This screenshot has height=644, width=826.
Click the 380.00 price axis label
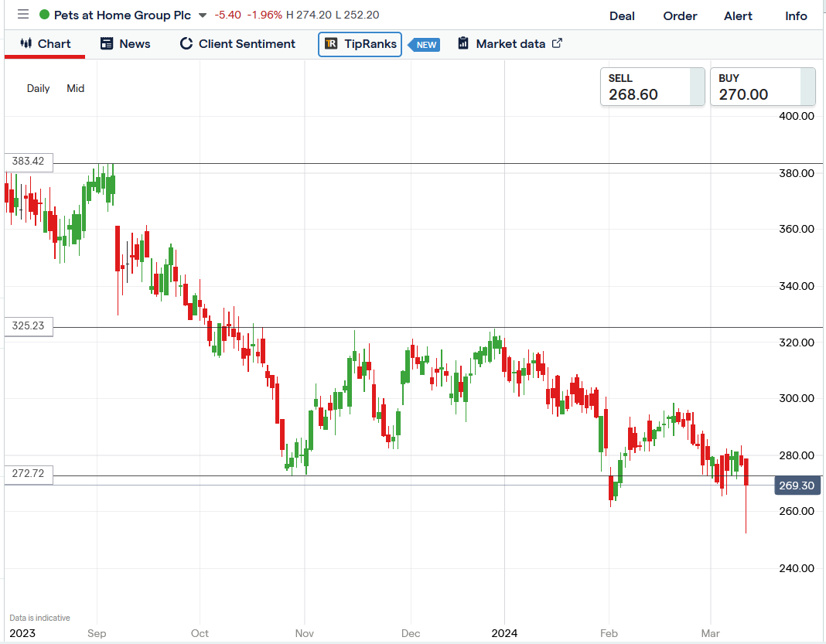point(797,173)
